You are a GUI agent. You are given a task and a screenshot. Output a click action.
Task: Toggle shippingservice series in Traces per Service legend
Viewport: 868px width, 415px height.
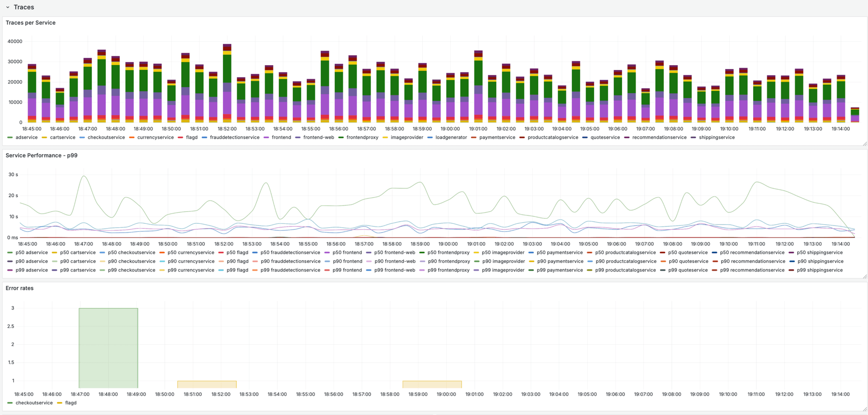point(717,137)
